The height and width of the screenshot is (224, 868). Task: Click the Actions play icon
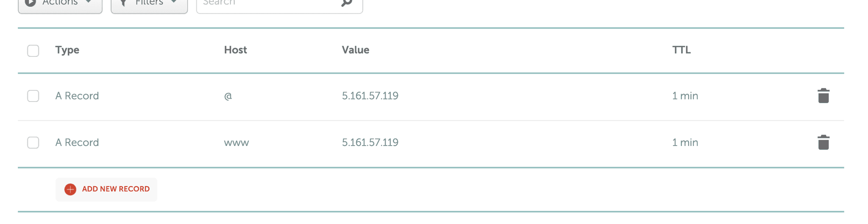coord(31,3)
